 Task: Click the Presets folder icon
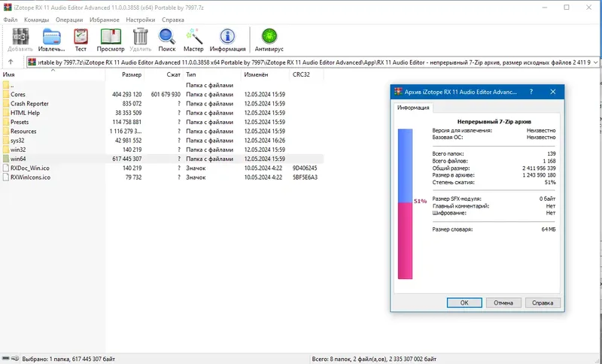(6, 122)
